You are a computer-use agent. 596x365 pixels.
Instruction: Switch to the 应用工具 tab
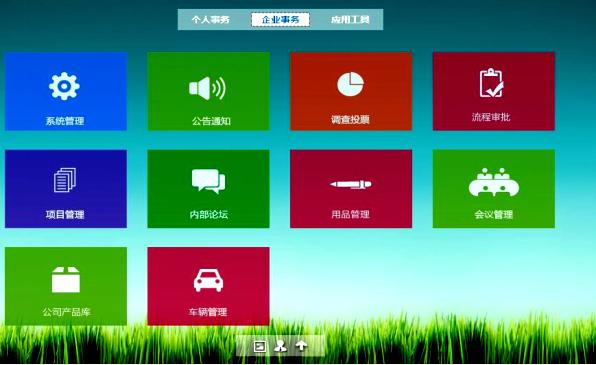click(350, 19)
